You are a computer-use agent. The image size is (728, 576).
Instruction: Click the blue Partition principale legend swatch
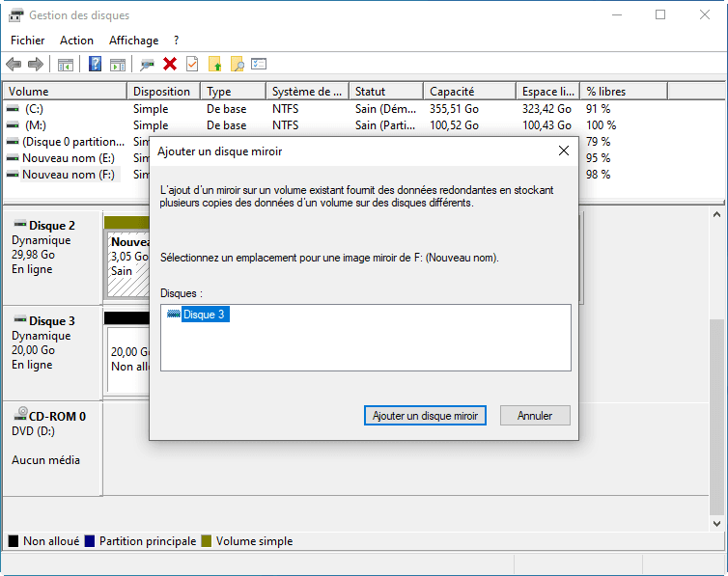90,540
